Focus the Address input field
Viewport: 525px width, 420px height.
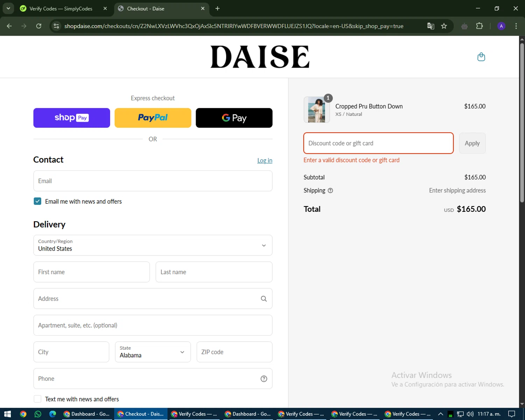(153, 299)
